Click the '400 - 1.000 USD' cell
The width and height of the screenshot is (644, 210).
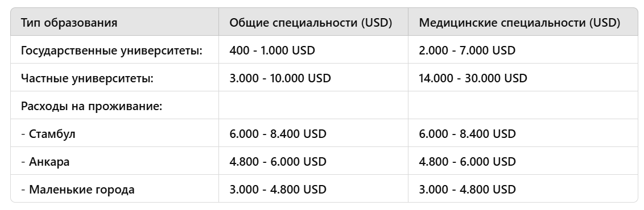click(272, 51)
